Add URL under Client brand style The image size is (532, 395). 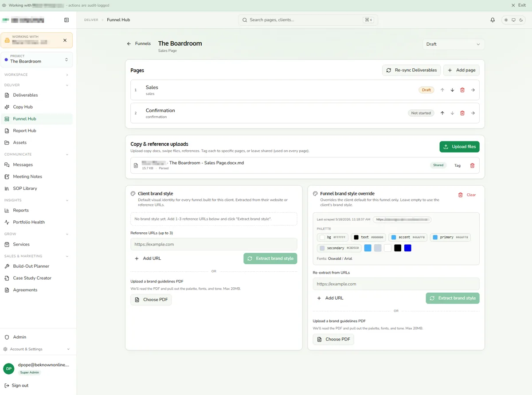tap(148, 258)
